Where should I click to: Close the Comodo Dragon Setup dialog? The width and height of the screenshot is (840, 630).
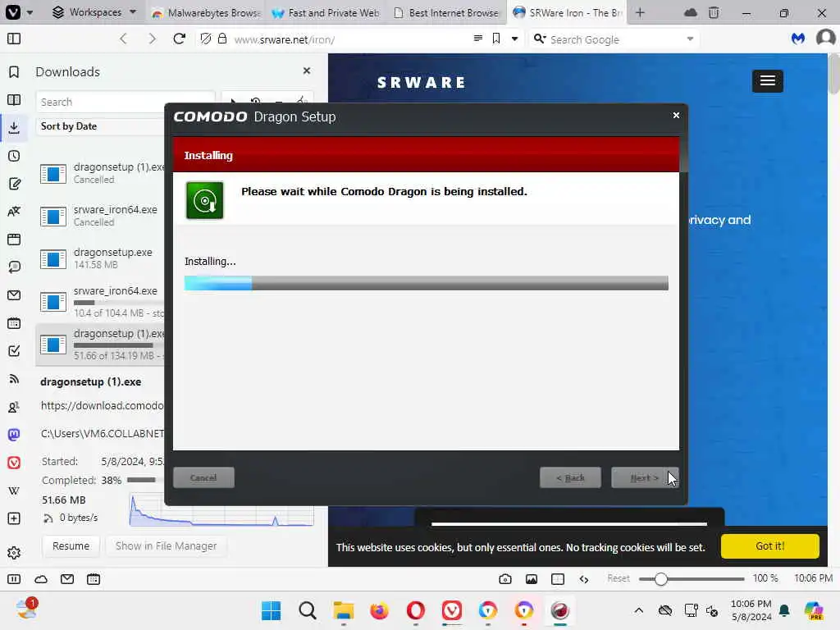(x=676, y=115)
